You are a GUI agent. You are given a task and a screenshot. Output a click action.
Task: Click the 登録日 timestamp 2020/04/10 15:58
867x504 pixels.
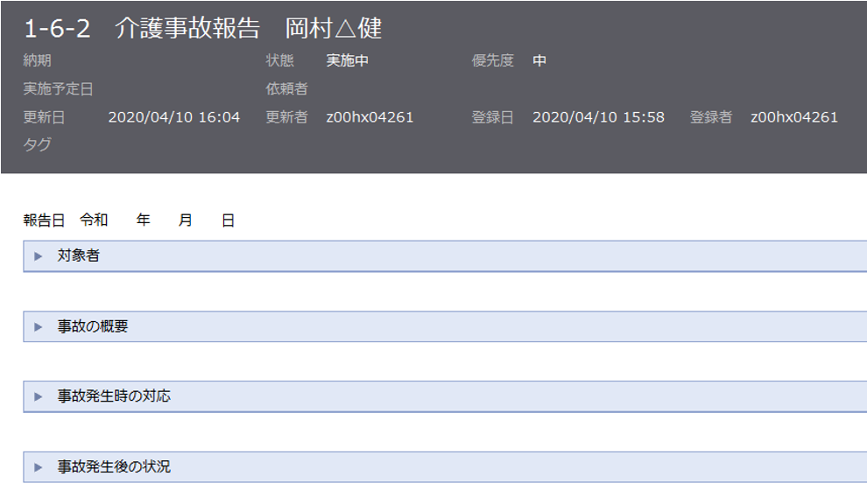click(x=598, y=117)
